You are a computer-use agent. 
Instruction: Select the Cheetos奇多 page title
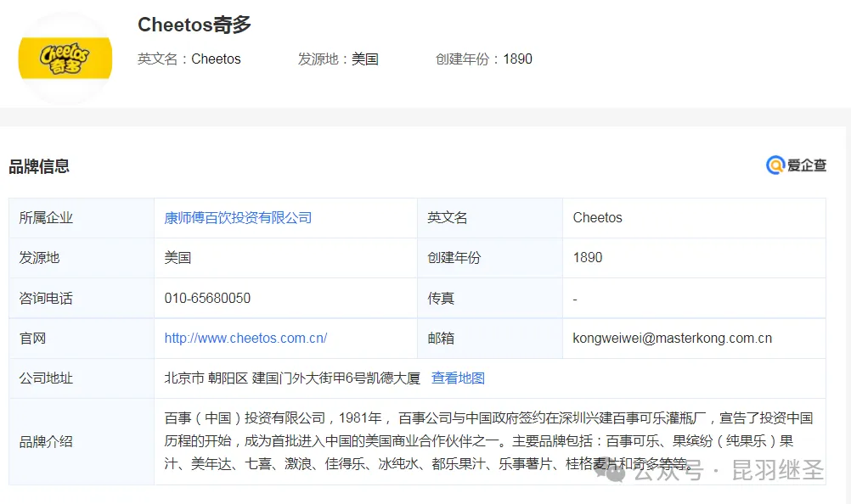(x=194, y=25)
